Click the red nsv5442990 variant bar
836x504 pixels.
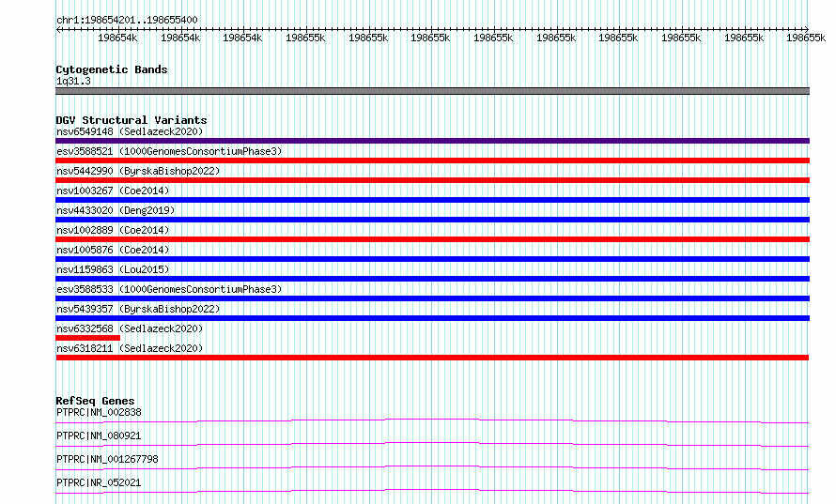click(432, 180)
